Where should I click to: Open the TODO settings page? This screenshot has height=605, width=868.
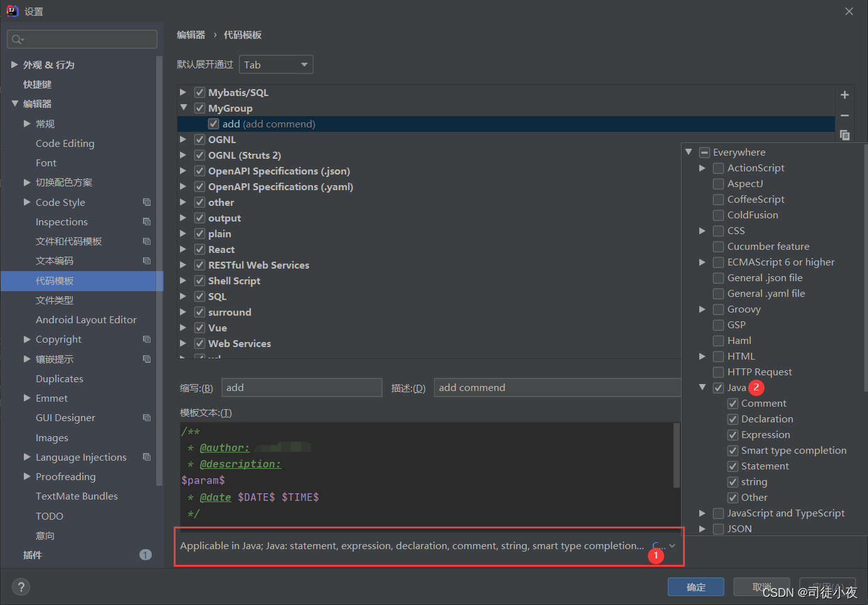(x=50, y=516)
